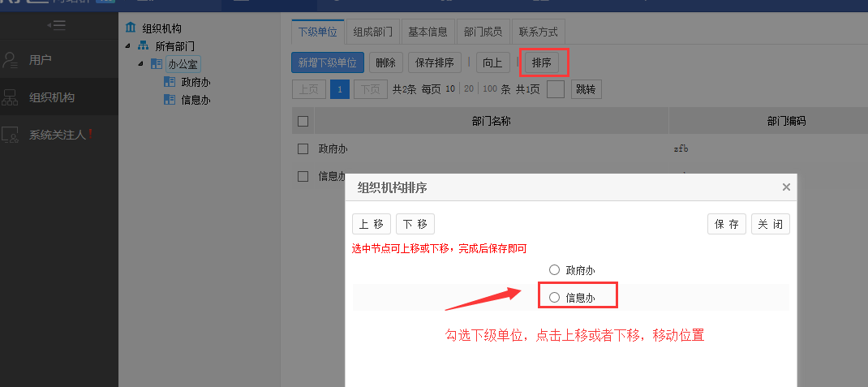Click the 所有部门 hierarchy icon in tree
This screenshot has width=868, height=387.
(144, 46)
